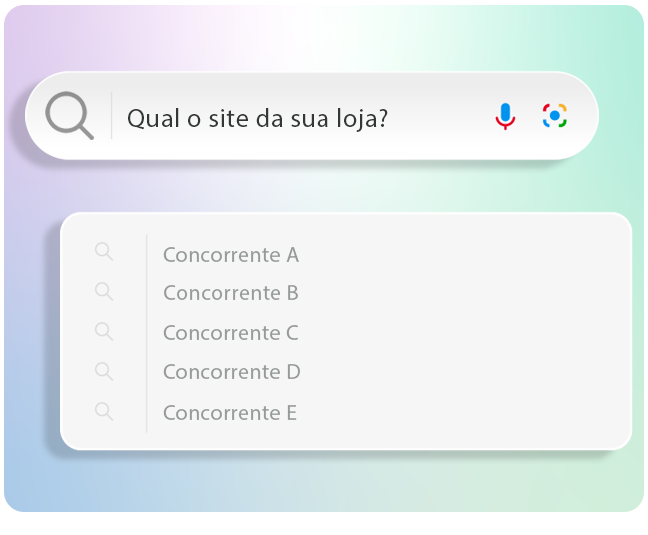Open the Concorrente D suggestion
This screenshot has height=535, width=648.
231,372
